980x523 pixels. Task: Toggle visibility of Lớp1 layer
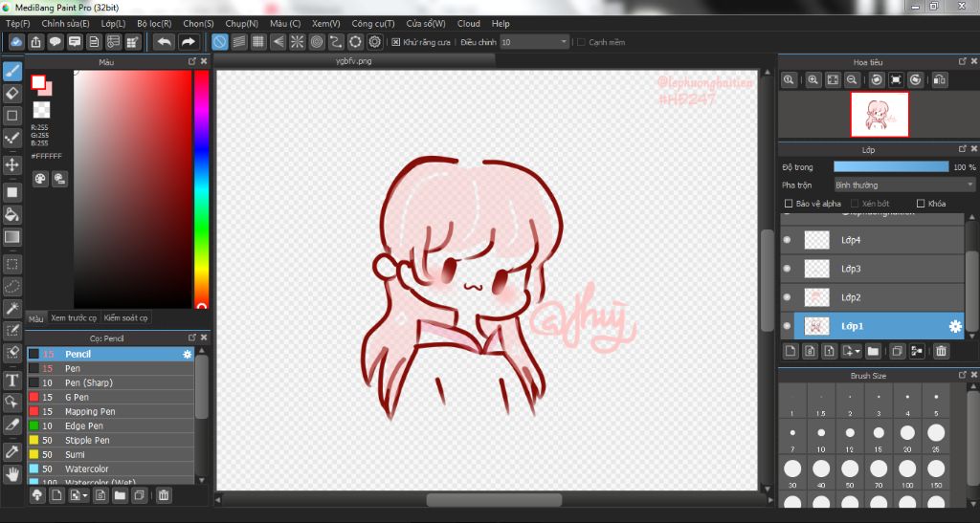(787, 326)
